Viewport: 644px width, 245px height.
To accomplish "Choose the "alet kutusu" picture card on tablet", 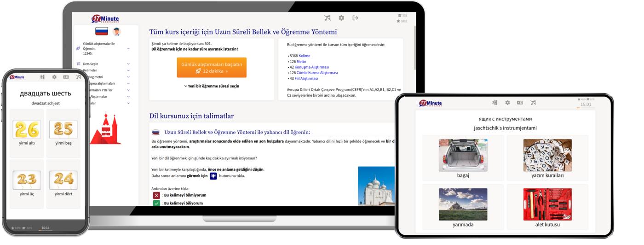I will pyautogui.click(x=547, y=207).
